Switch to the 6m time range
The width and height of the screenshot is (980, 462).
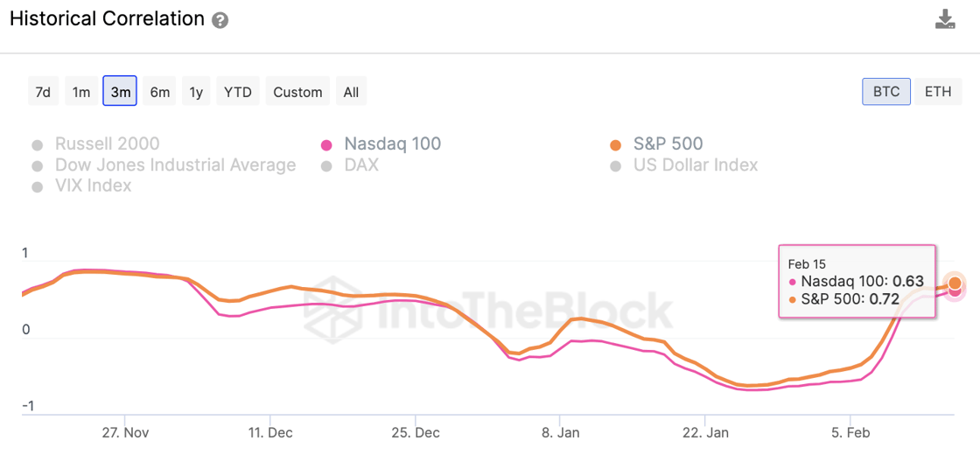click(159, 92)
